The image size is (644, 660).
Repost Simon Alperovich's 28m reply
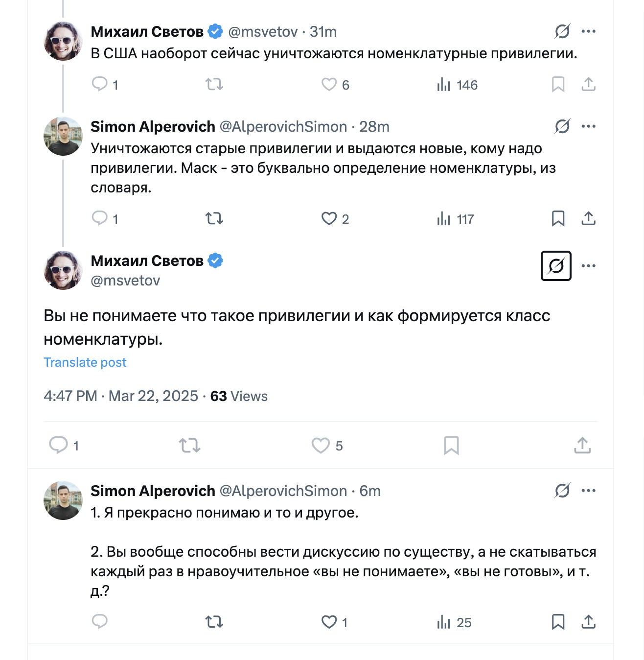pos(214,218)
